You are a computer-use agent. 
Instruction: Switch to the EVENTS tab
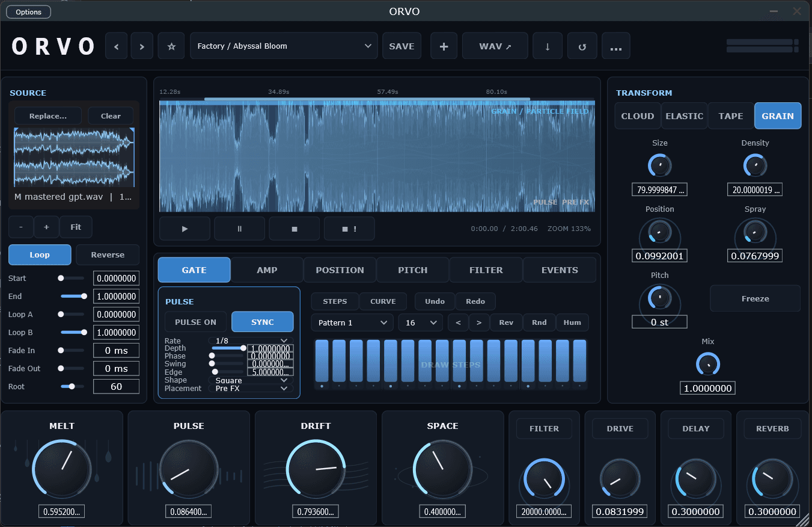coord(560,270)
